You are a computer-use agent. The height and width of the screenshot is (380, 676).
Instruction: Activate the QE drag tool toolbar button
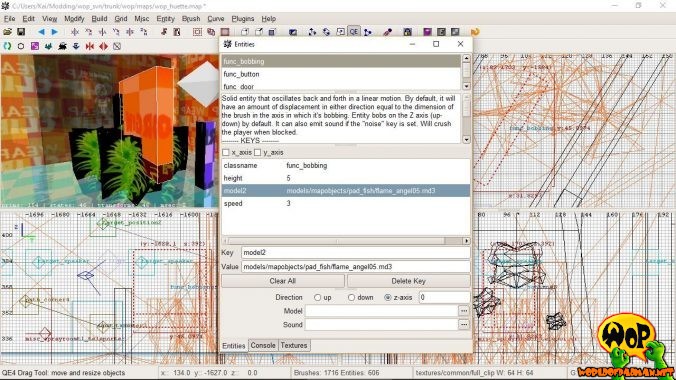(x=354, y=32)
